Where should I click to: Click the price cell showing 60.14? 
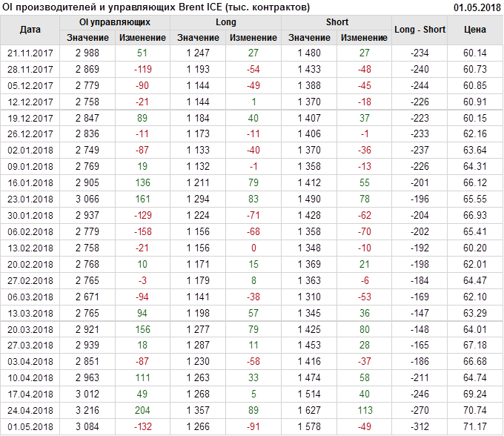475,53
